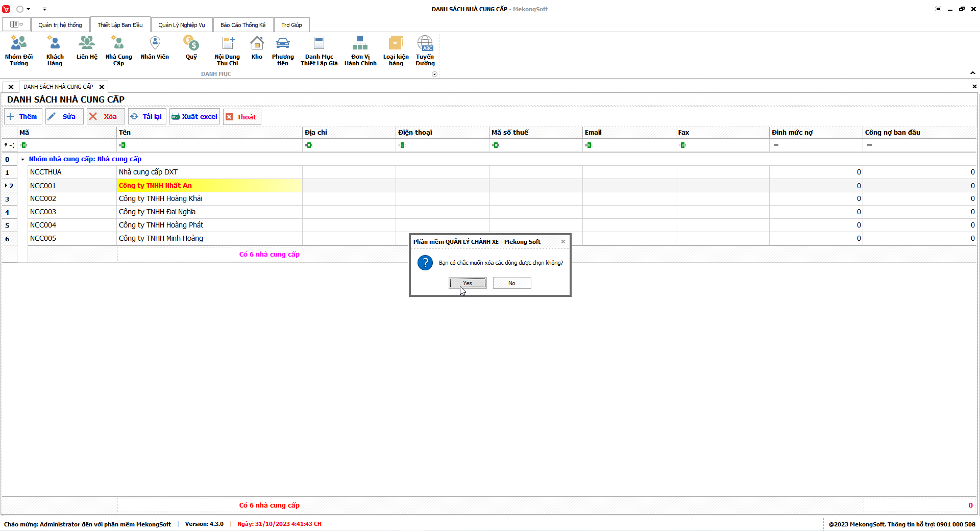980x531 pixels.
Task: Expand the DANH MỤC group dialog launcher
Action: point(434,74)
